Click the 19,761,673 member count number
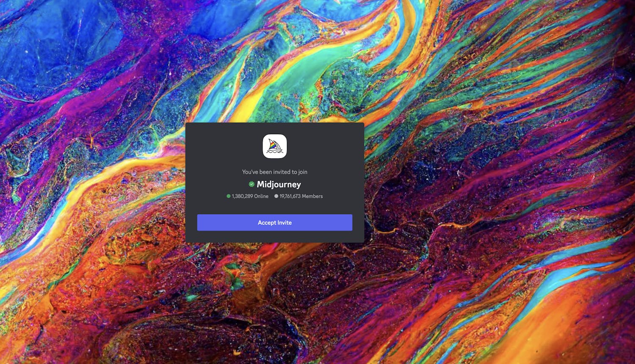Viewport: 635px width, 364px height. coord(290,196)
